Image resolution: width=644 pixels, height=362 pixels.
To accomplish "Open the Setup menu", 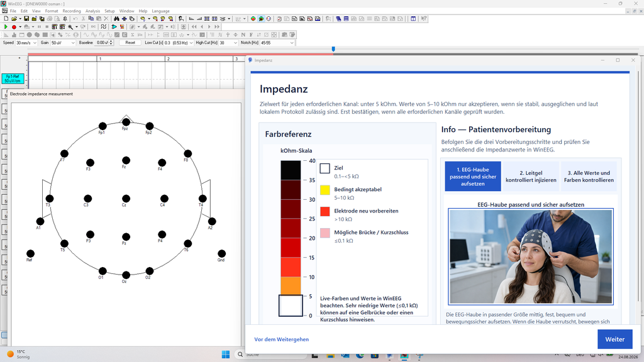I will coord(109,11).
